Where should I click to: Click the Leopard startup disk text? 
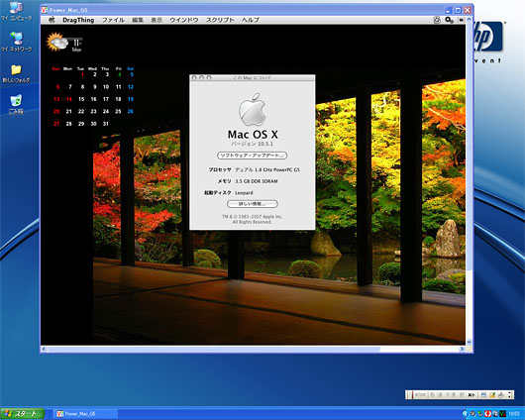tap(244, 193)
